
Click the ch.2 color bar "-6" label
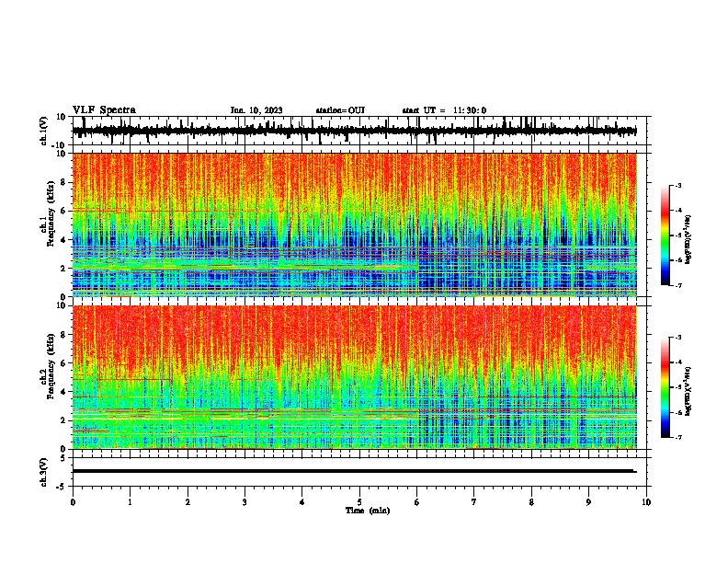678,412
